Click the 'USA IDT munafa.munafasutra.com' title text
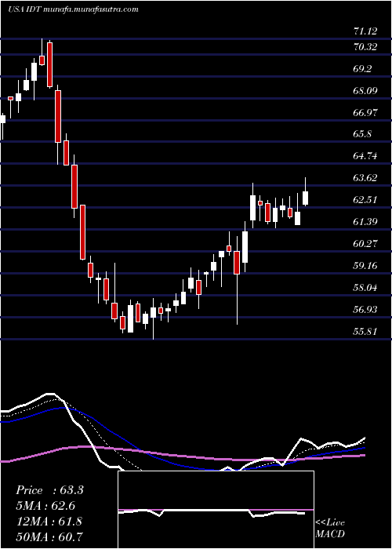Image resolution: width=392 pixels, height=549 pixels. [73, 9]
